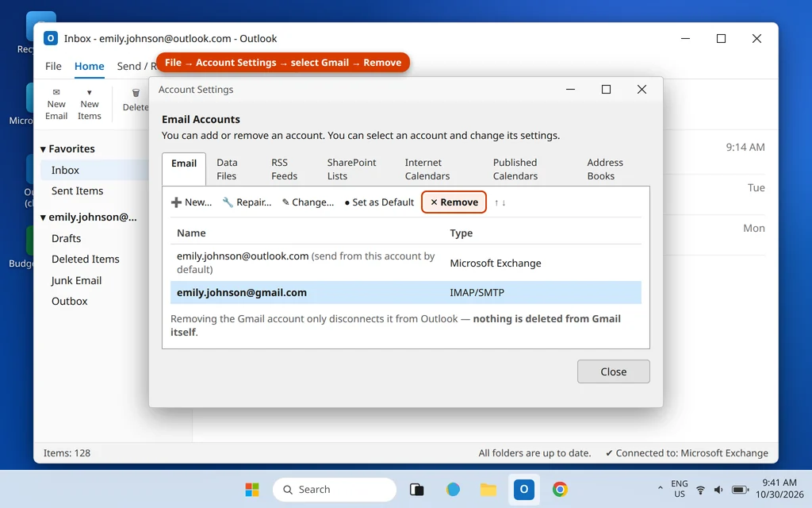Image resolution: width=812 pixels, height=508 pixels.
Task: Open Task View from the taskbar
Action: click(417, 489)
